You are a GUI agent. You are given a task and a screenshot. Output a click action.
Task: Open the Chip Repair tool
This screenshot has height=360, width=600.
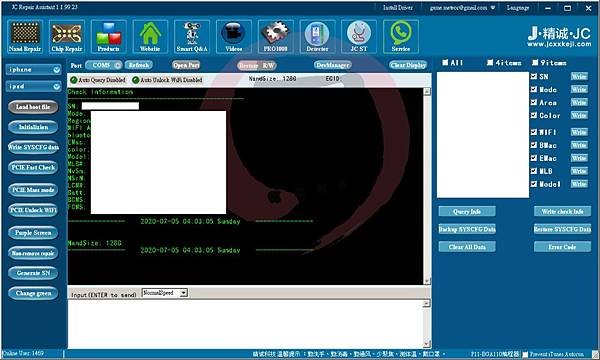67,37
